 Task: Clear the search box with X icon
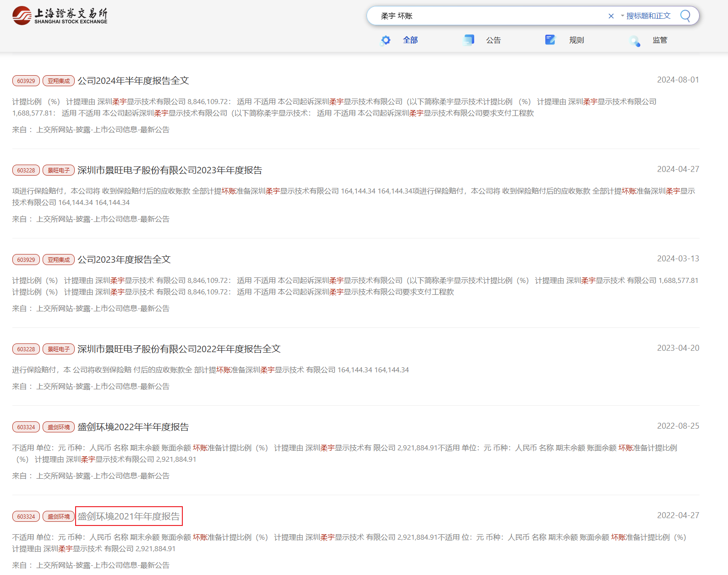coord(611,16)
